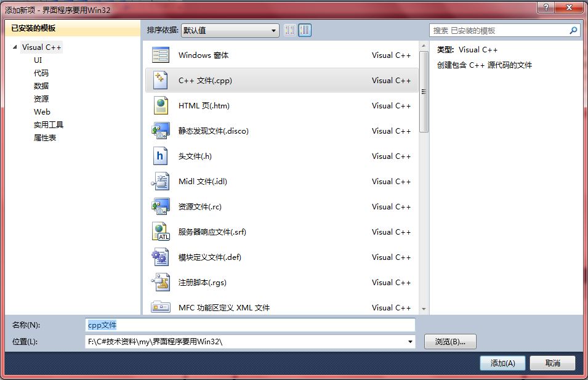Select the MFC 功能区定义 XML 文件 icon
The image size is (588, 380).
pyautogui.click(x=161, y=307)
